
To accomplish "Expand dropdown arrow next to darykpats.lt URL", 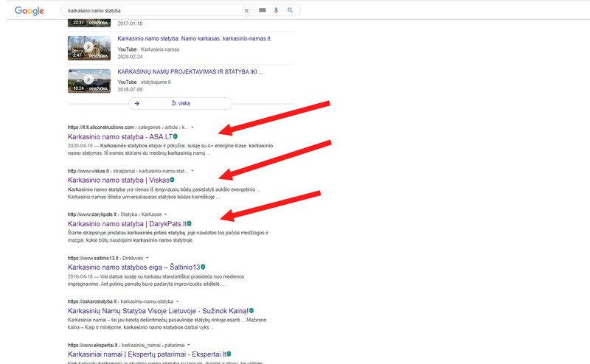I will (x=165, y=214).
